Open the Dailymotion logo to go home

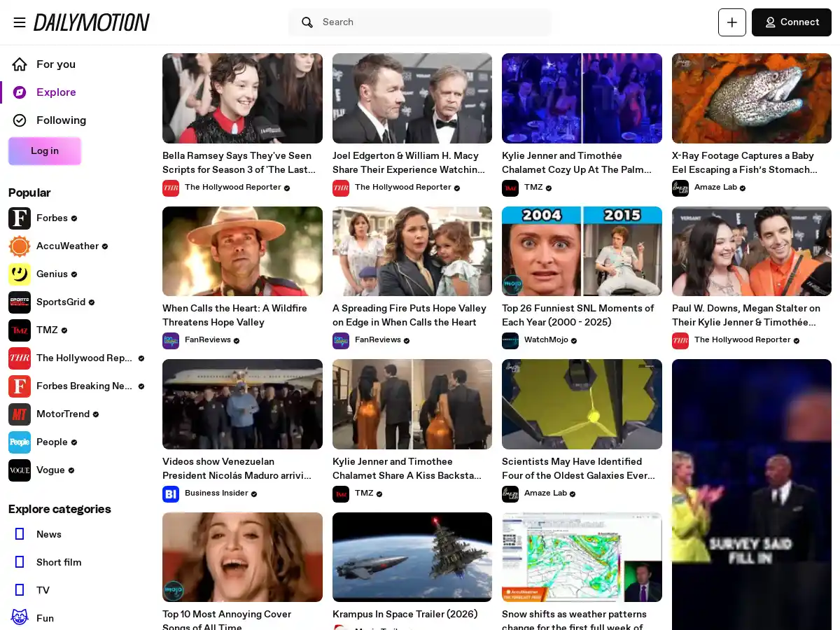pos(91,22)
